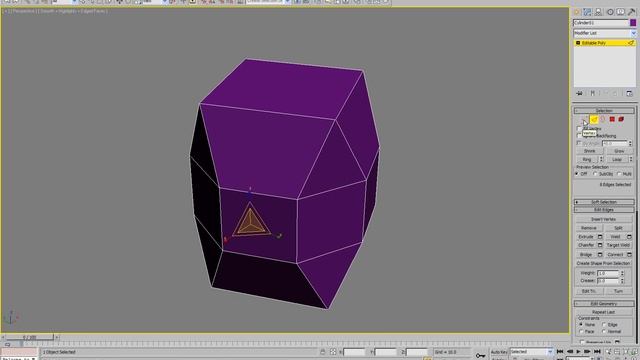Open the Motion command panel tab

610,12
